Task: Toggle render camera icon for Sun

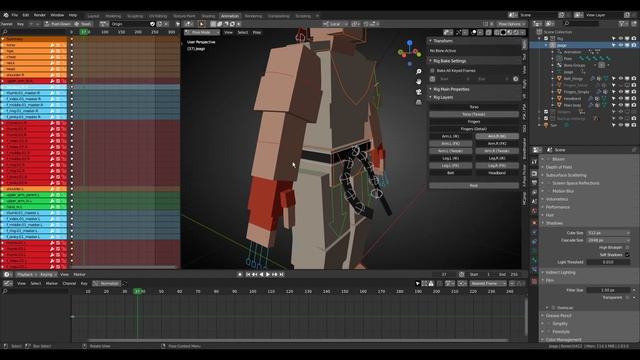Action: click(633, 125)
